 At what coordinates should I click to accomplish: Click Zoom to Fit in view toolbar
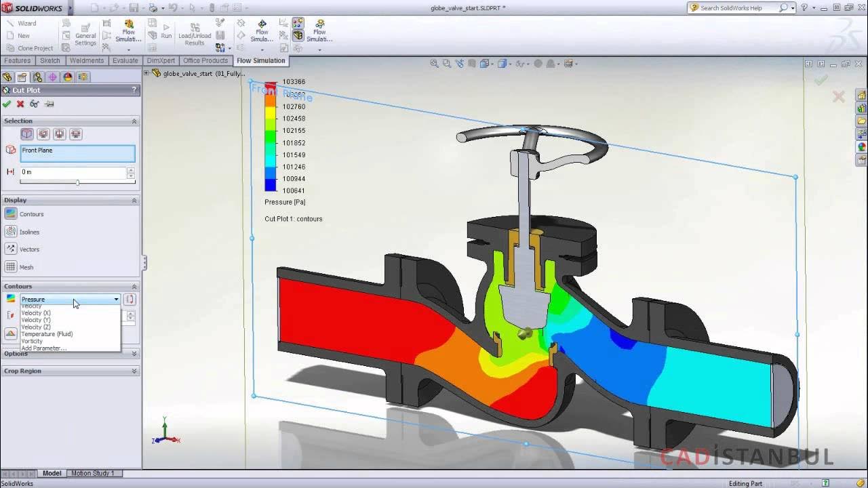434,63
